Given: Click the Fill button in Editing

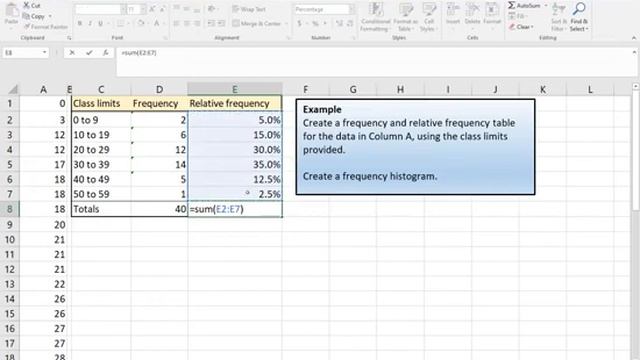Looking at the screenshot, I should click(x=517, y=16).
